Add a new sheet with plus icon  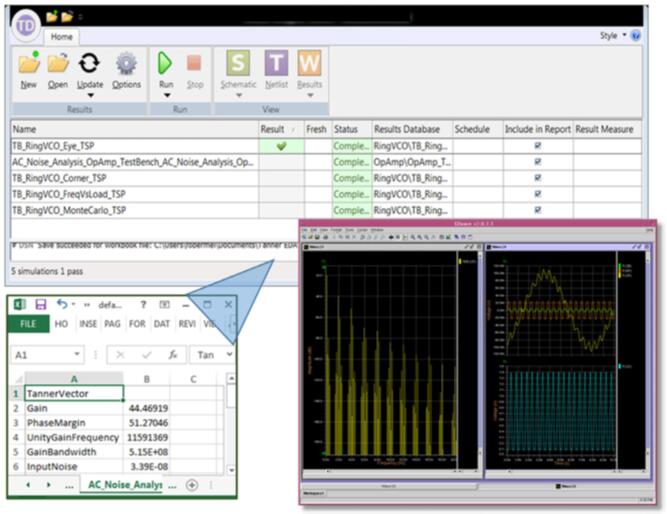click(192, 485)
